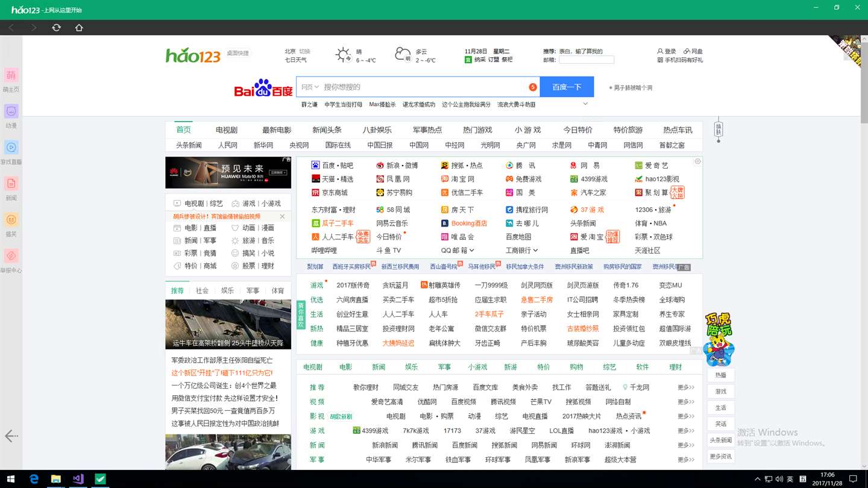The width and height of the screenshot is (868, 488).
Task: Open 12306·旅游 link
Action: [x=653, y=210]
